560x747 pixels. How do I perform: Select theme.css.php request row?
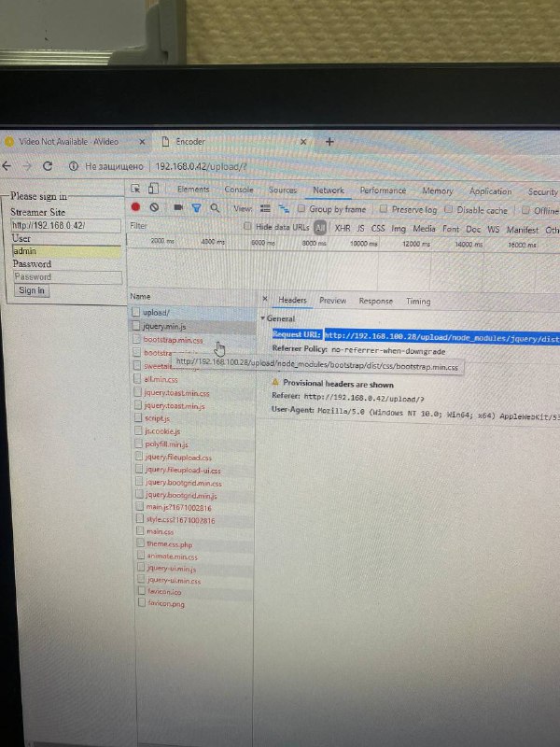pyautogui.click(x=194, y=543)
